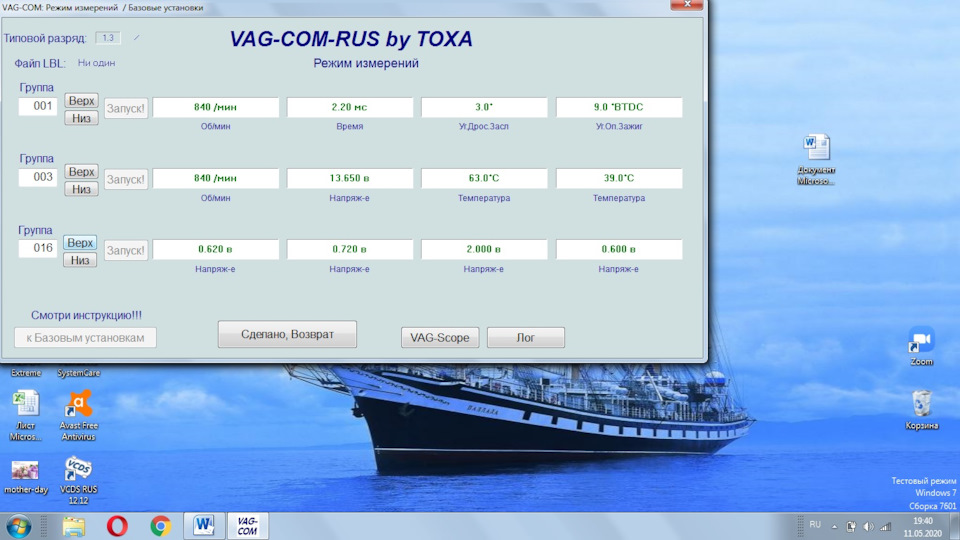Viewport: 960px width, 540px height.
Task: Click the 0.600 в voltage value
Action: [618, 249]
